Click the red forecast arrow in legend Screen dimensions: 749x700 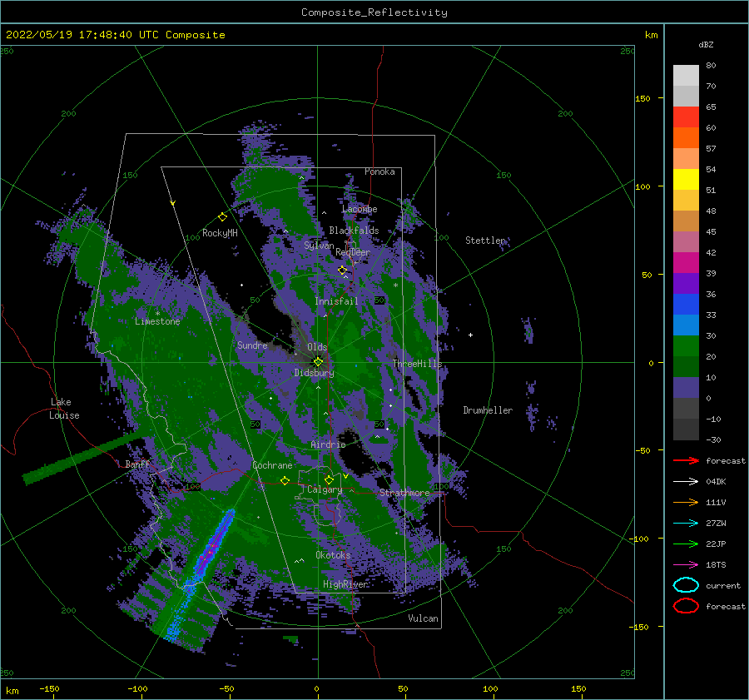(x=686, y=460)
